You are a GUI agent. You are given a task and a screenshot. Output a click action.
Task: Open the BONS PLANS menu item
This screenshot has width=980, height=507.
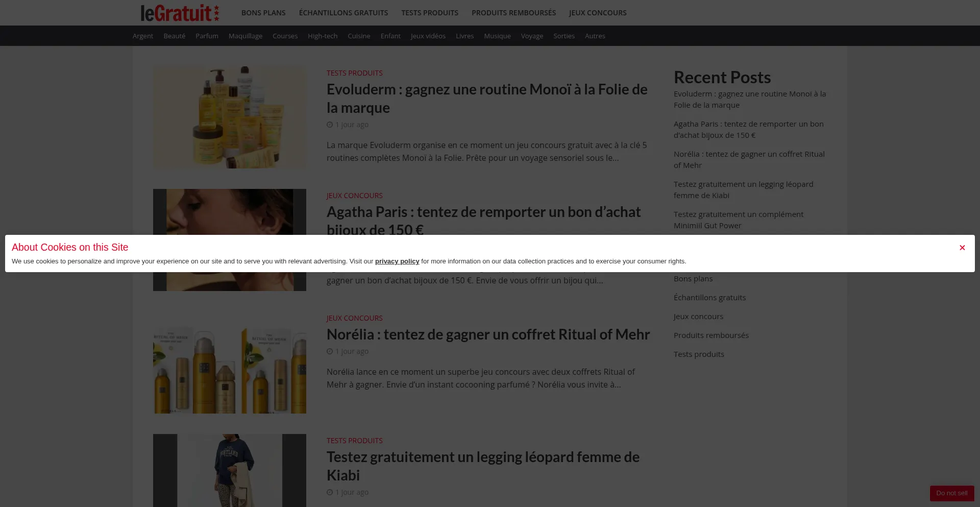point(263,13)
